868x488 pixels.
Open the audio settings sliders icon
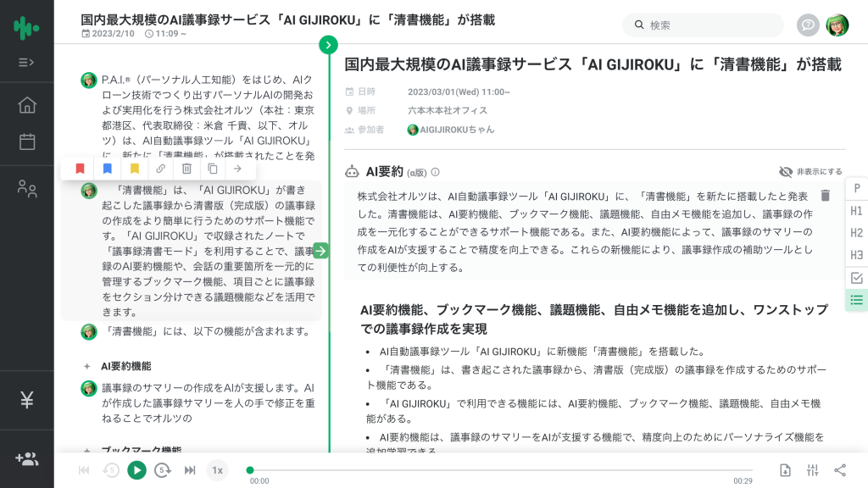813,470
